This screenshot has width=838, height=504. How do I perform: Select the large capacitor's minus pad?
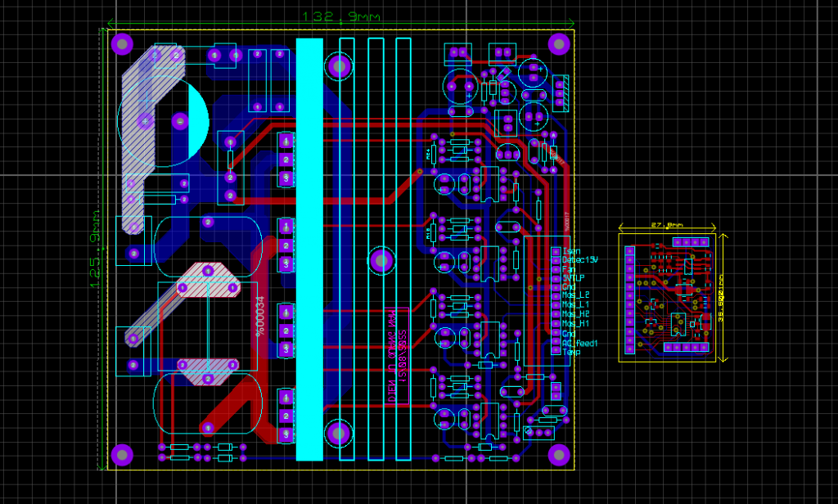click(x=180, y=121)
